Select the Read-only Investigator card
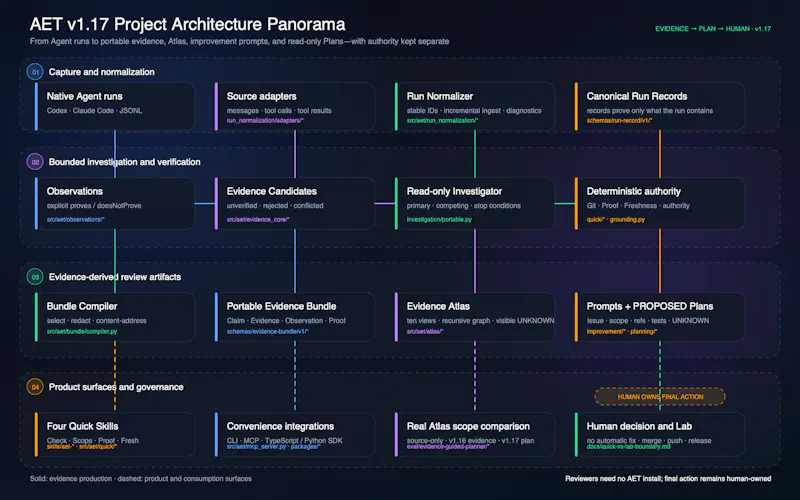 (x=475, y=204)
